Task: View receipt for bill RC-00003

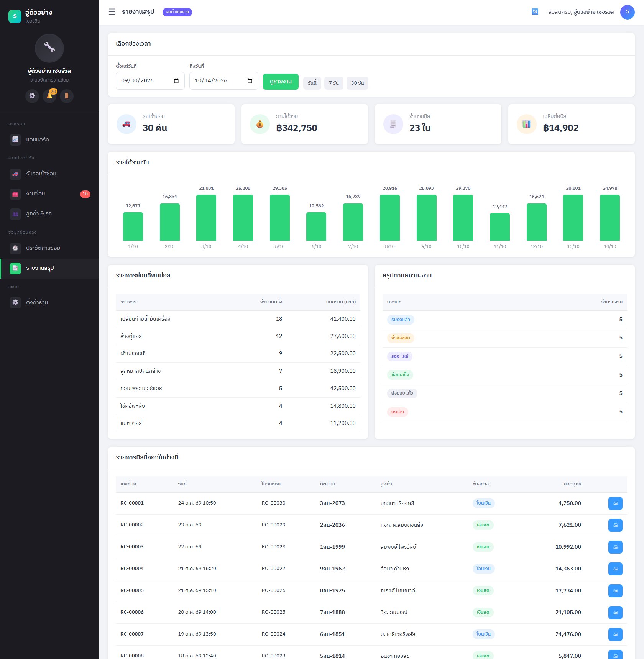Action: pyautogui.click(x=615, y=547)
